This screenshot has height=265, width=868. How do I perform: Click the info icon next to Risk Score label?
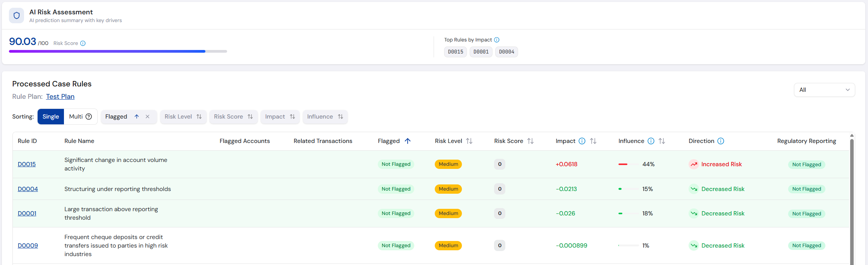pyautogui.click(x=83, y=43)
